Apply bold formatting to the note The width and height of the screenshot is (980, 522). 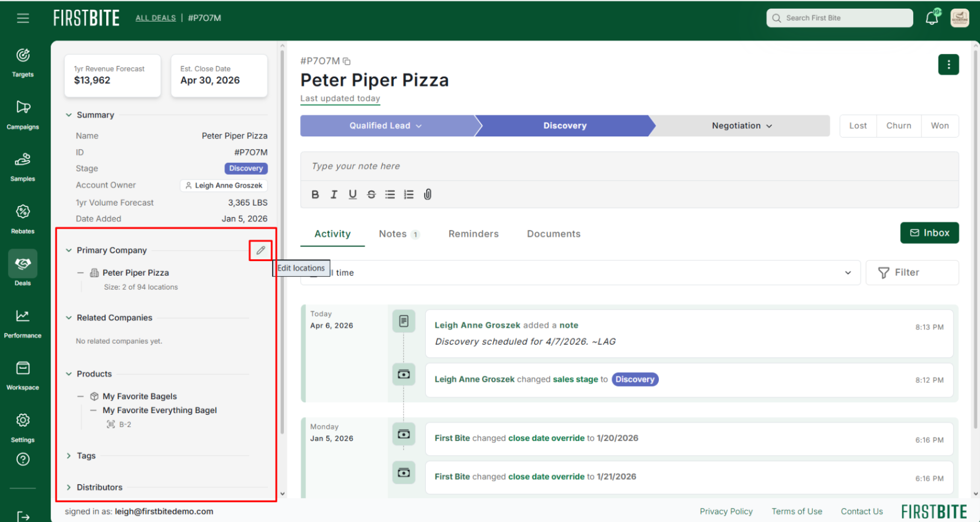[315, 195]
